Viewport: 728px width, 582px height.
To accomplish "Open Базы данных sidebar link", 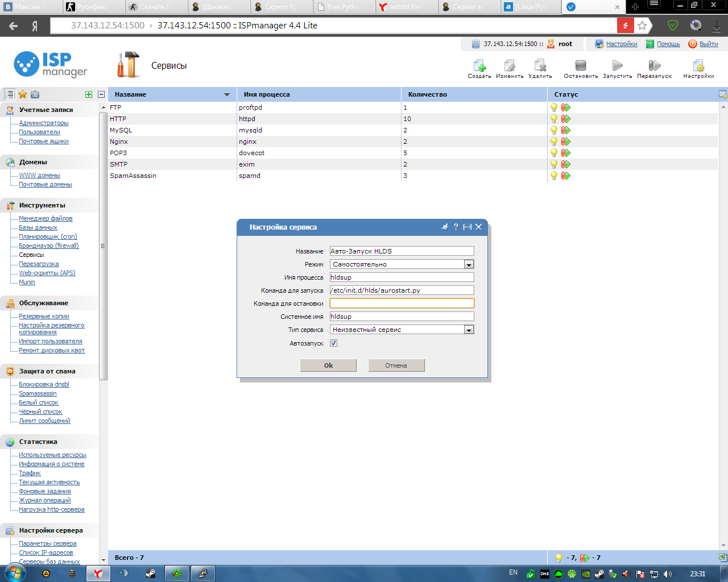I will pos(38,227).
